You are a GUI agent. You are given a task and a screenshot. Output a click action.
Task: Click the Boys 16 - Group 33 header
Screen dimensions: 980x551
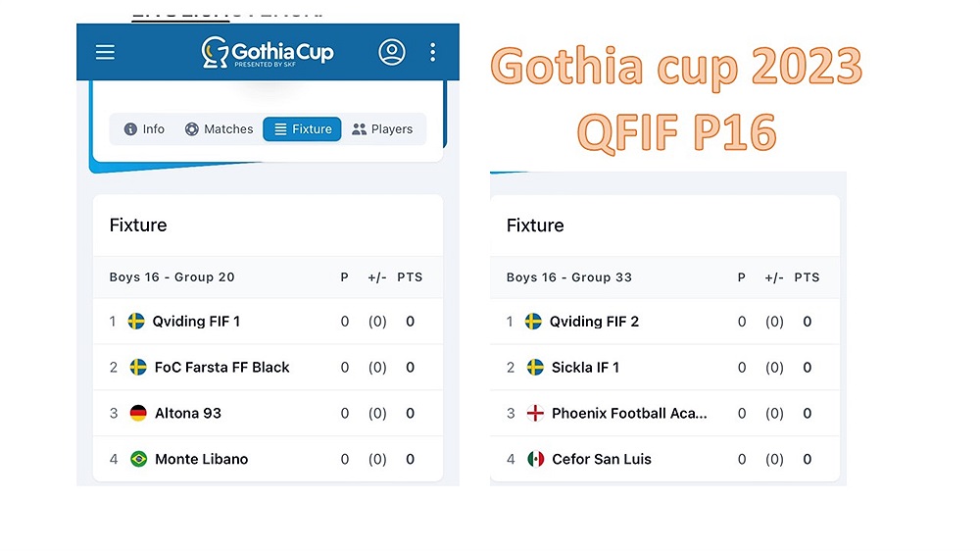coord(569,277)
